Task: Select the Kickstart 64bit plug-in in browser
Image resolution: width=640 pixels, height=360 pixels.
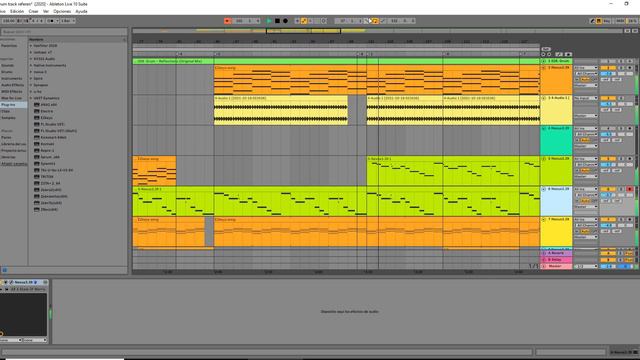Action: pyautogui.click(x=53, y=138)
